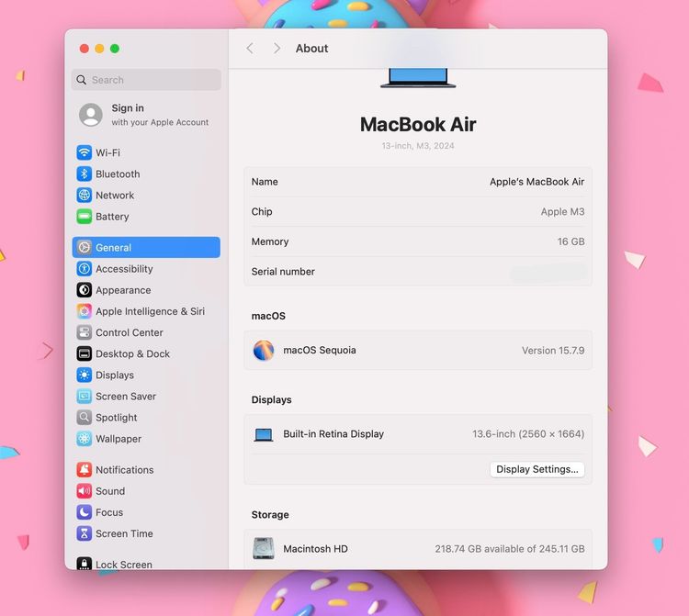Open the Sound speaker icon
Screen dimensions: 689x616
84,491
